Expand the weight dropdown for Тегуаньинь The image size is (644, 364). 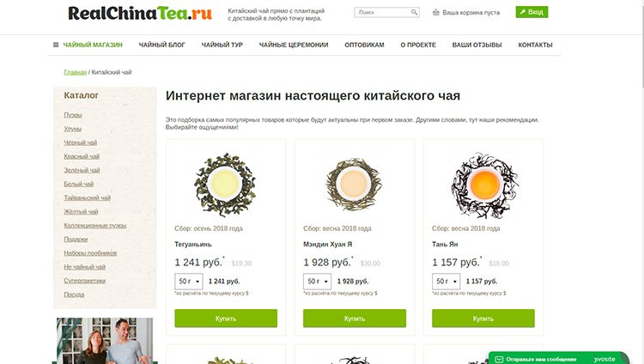click(x=189, y=282)
